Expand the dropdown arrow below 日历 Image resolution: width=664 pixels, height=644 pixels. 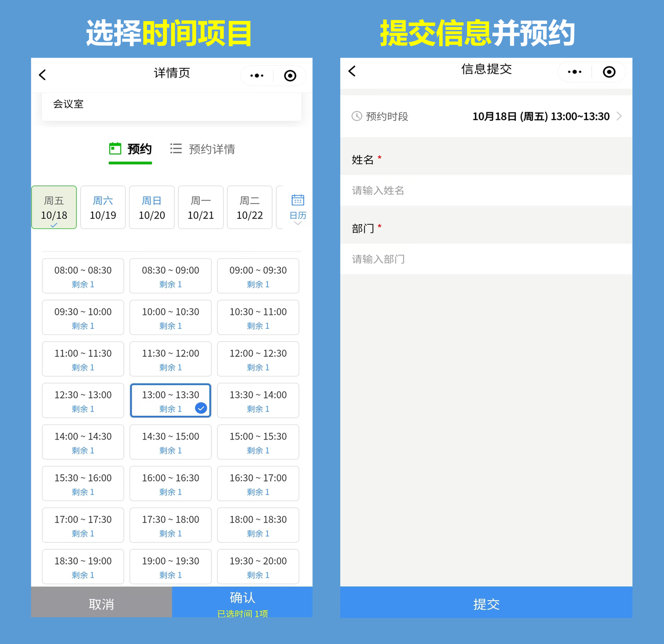[x=298, y=223]
